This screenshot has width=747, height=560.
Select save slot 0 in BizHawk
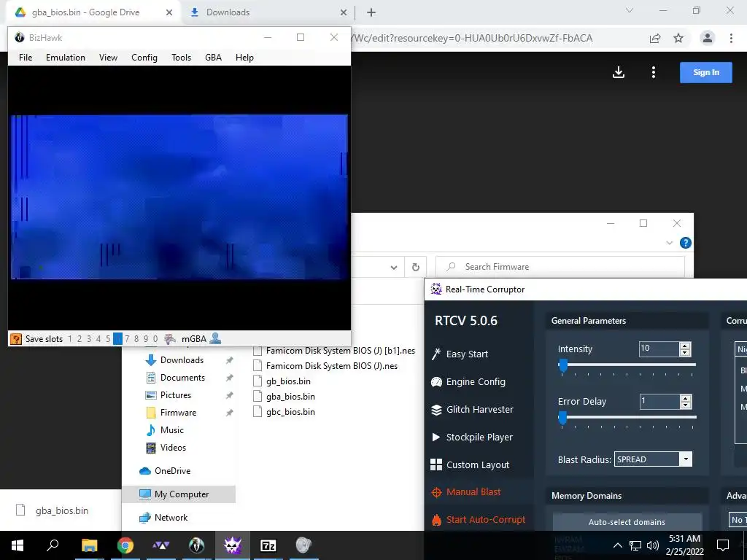pos(155,339)
